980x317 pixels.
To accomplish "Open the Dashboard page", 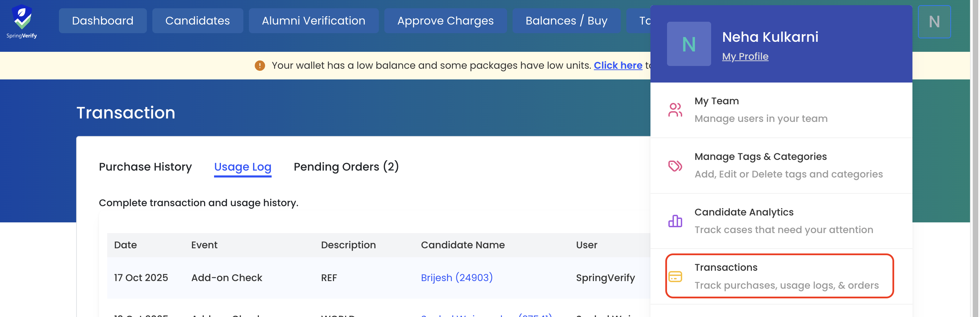I will click(x=102, y=21).
